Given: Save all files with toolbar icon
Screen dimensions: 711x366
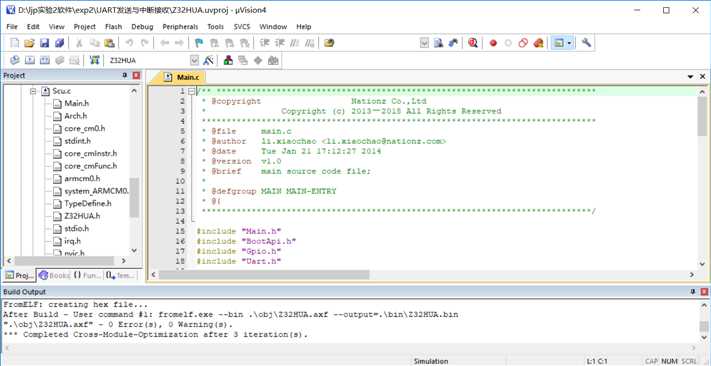Looking at the screenshot, I should 59,43.
